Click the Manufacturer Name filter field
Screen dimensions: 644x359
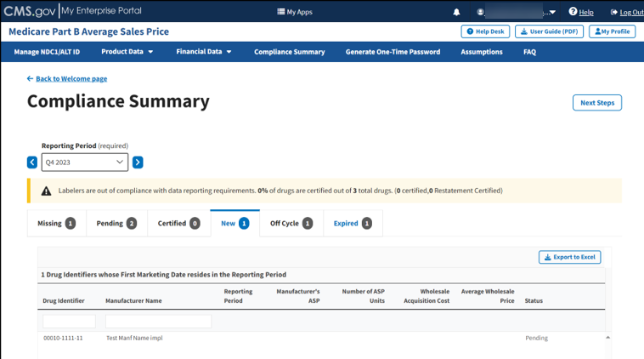[158, 322]
